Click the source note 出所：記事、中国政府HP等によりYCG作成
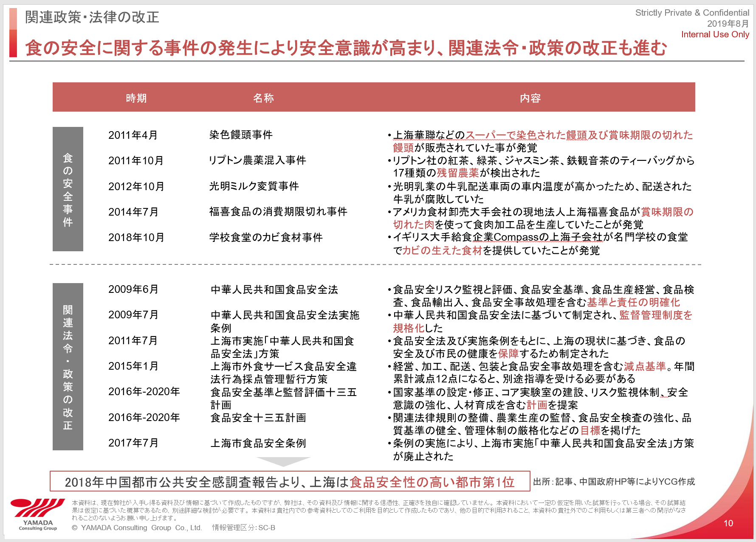 point(614,481)
